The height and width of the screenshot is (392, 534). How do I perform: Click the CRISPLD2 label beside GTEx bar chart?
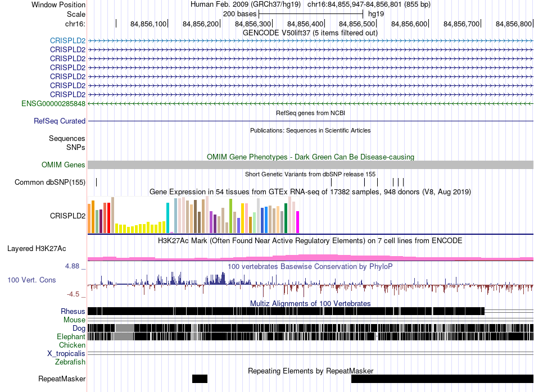[67, 216]
